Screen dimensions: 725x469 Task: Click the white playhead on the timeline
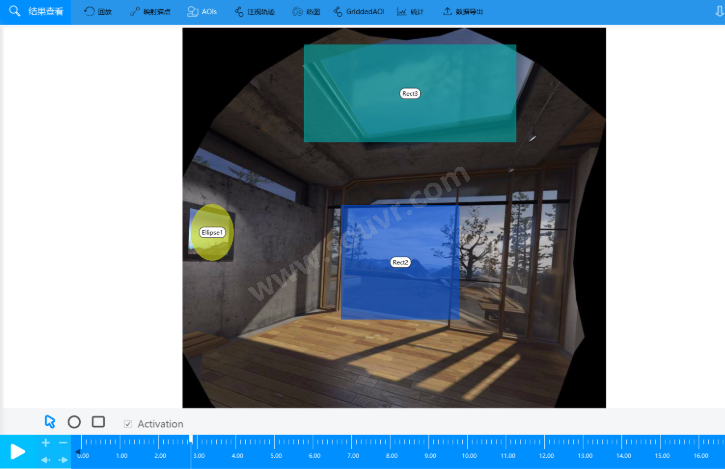pos(191,439)
